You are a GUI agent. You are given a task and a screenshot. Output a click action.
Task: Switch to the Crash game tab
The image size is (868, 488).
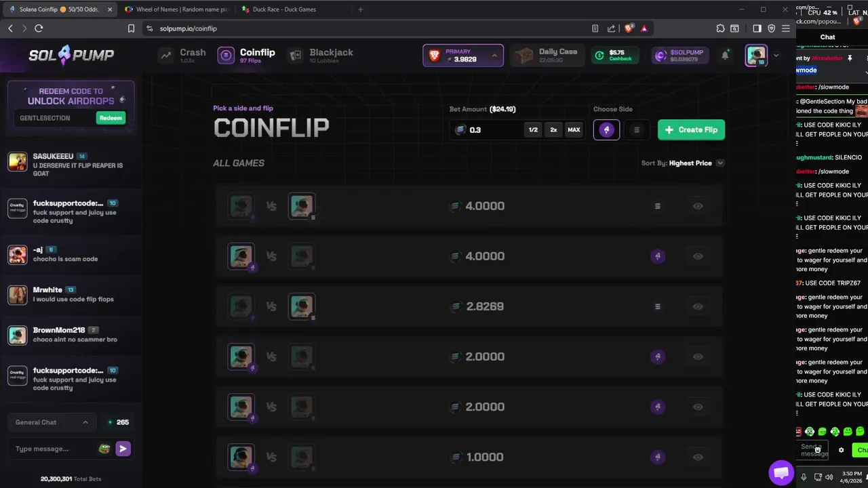[x=182, y=56]
